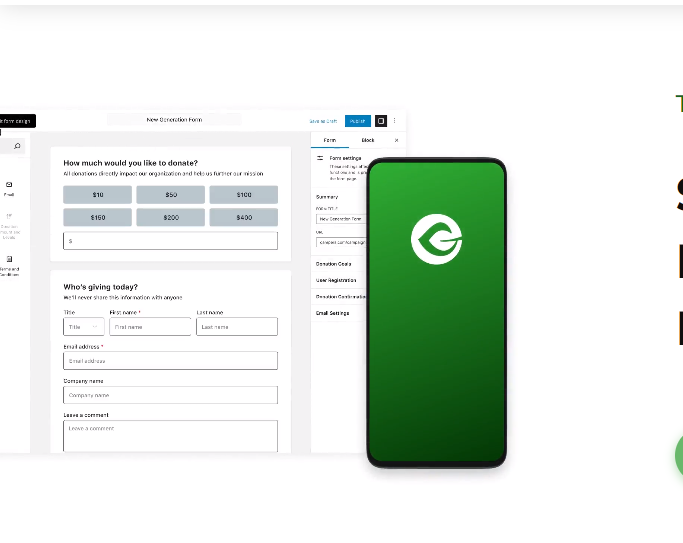Choose the $10 donation level
Screen dimensions: 683x543
click(98, 195)
